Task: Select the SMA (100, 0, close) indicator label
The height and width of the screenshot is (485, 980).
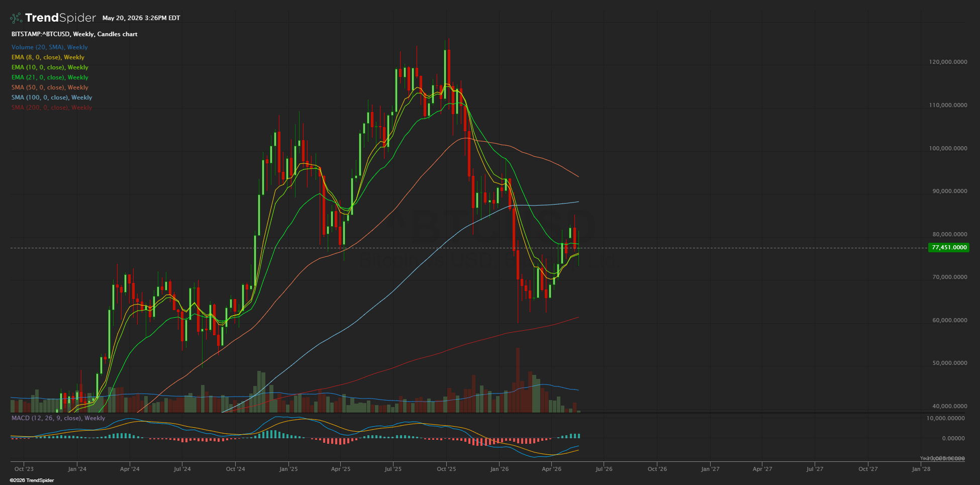Action: point(52,98)
